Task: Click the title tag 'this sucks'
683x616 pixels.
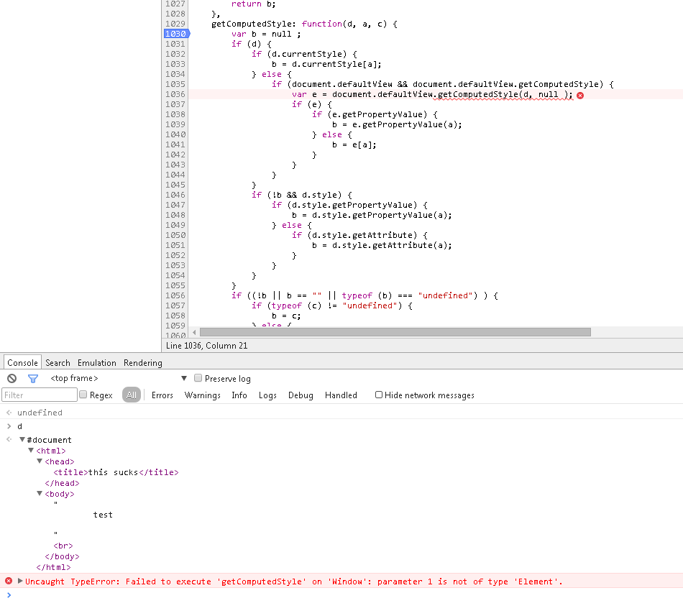Action: [116, 472]
